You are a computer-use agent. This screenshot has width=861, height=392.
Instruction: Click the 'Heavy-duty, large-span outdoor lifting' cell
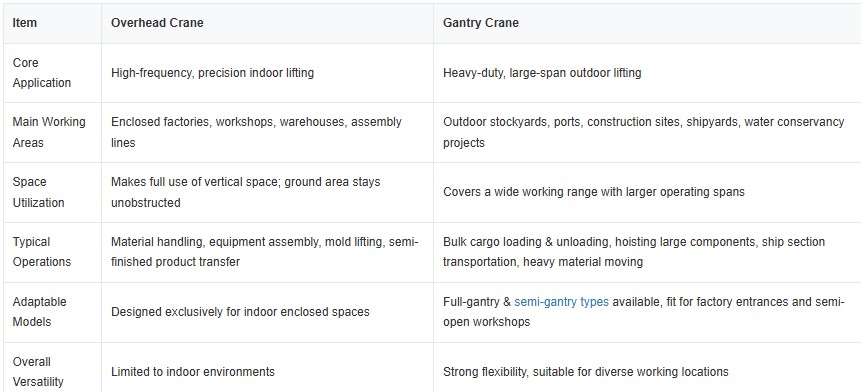click(x=542, y=72)
